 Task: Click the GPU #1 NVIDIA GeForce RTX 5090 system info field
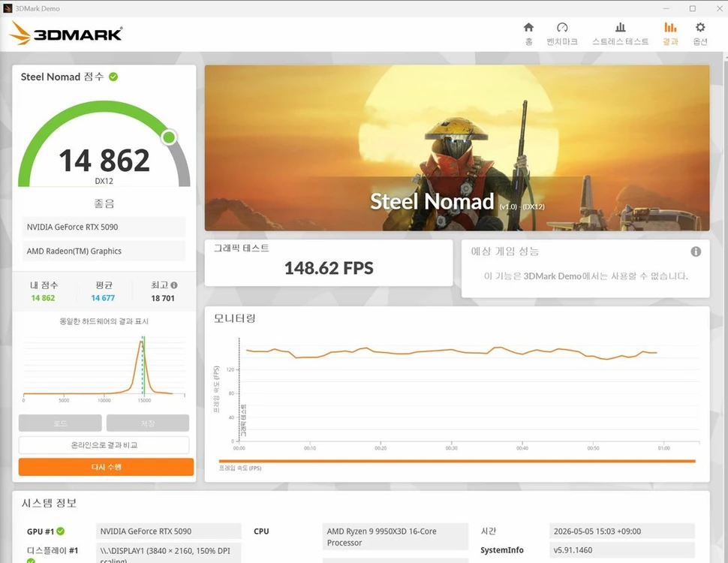(x=169, y=531)
